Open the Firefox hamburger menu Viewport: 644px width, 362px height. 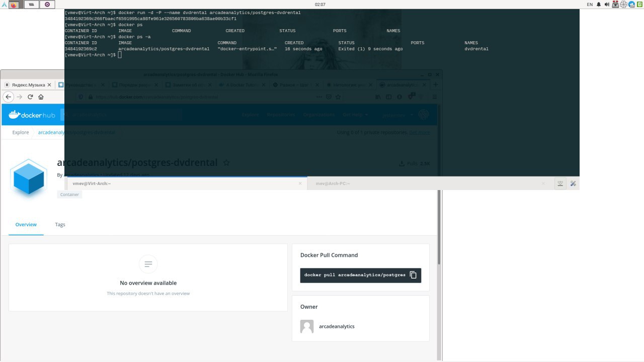[435, 97]
